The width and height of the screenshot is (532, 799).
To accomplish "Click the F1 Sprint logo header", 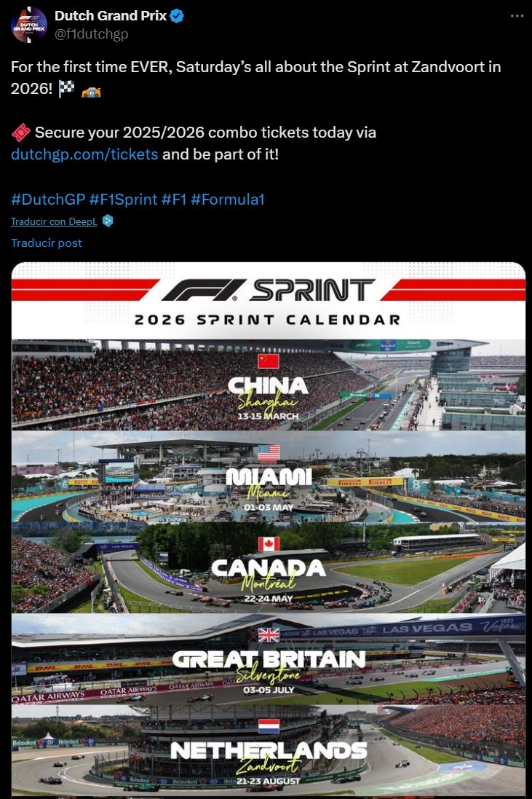I will point(268,290).
